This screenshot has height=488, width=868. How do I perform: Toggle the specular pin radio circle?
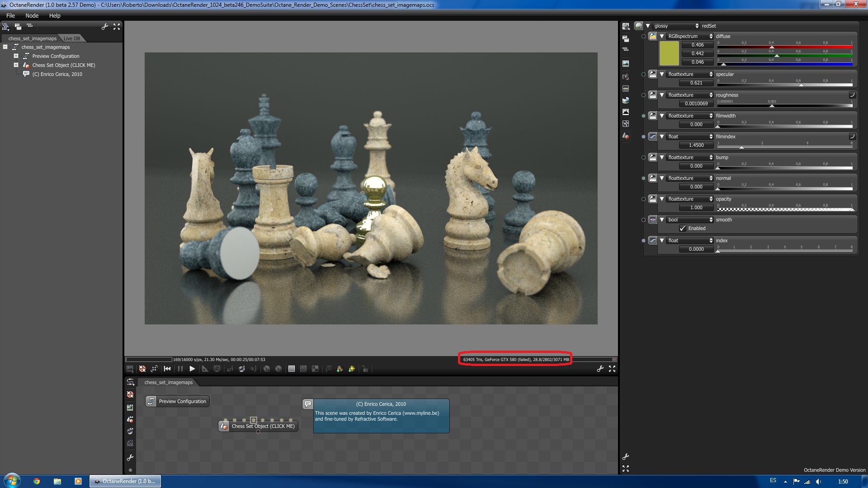[643, 75]
